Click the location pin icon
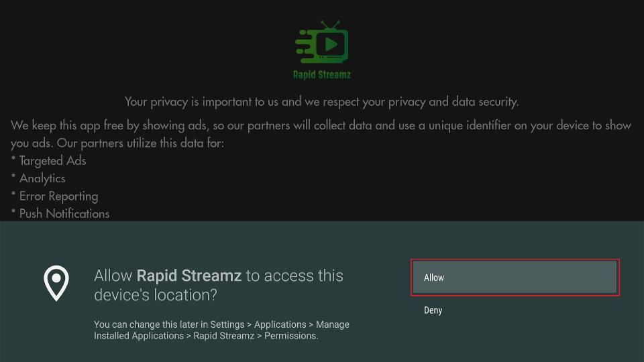This screenshot has width=644, height=362. tap(56, 283)
